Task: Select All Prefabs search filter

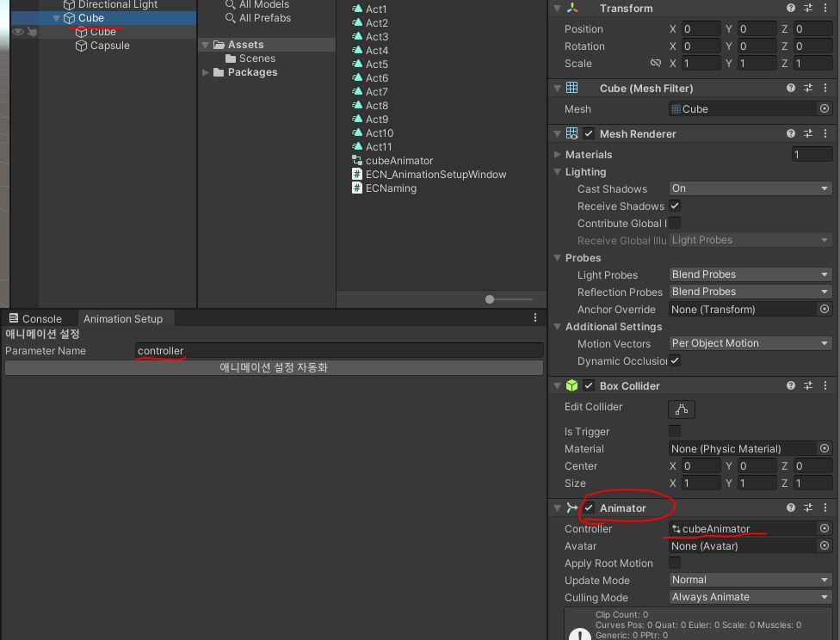Action: [x=258, y=18]
